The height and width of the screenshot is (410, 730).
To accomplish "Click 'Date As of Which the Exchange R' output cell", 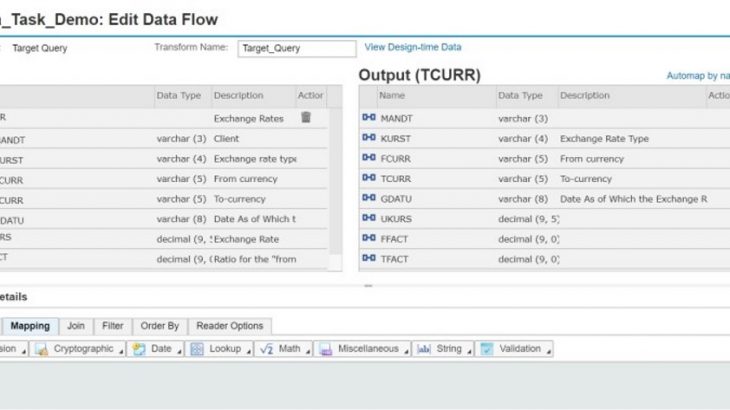I will (x=633, y=199).
